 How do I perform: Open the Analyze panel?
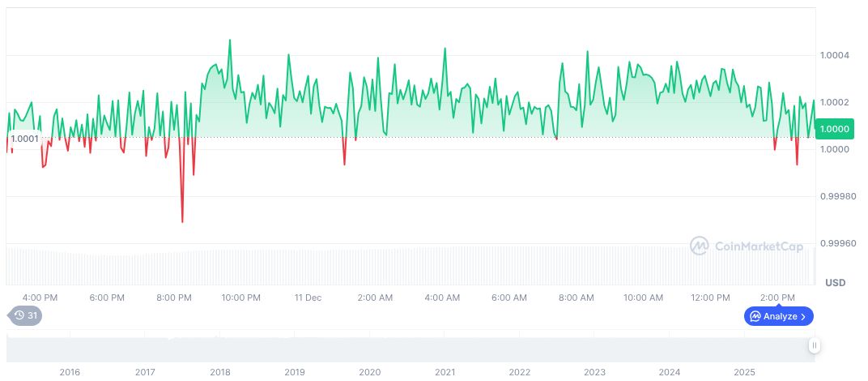pyautogui.click(x=778, y=316)
